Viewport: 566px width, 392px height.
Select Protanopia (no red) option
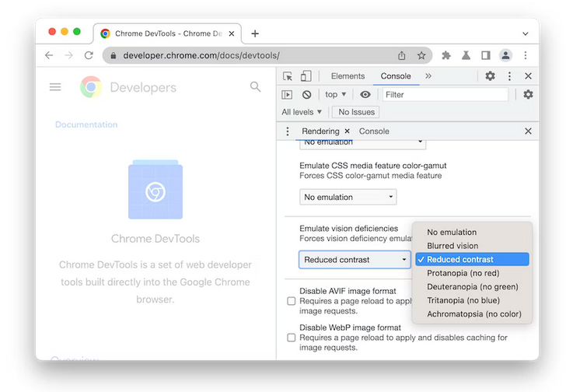point(472,273)
